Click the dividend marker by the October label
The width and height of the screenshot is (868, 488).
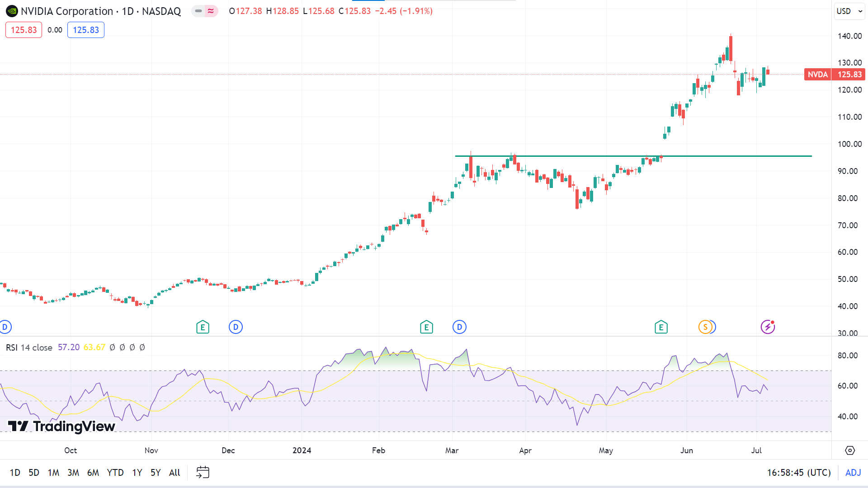tap(5, 327)
